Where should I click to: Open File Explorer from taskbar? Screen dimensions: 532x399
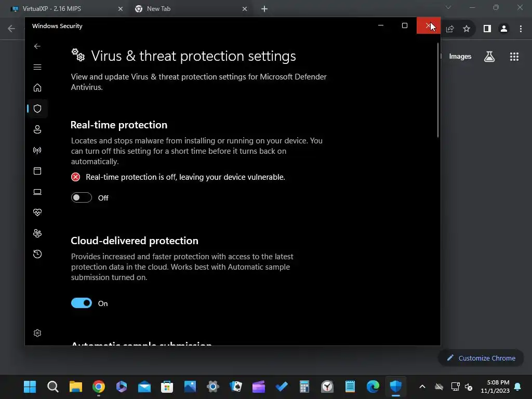[76, 387]
